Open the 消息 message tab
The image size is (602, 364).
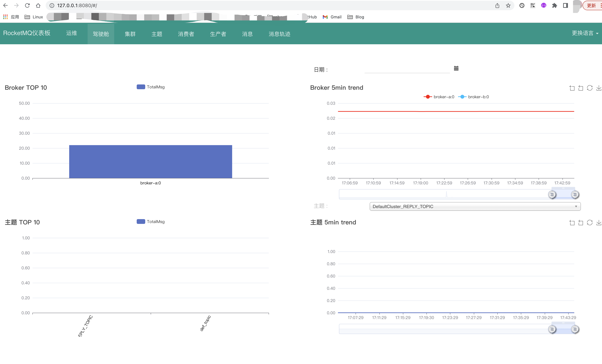pos(247,34)
